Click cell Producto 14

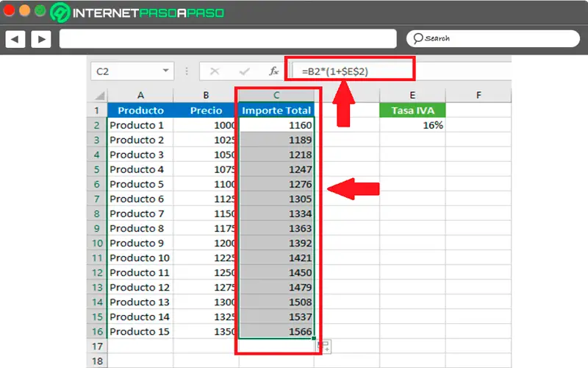[140, 317]
